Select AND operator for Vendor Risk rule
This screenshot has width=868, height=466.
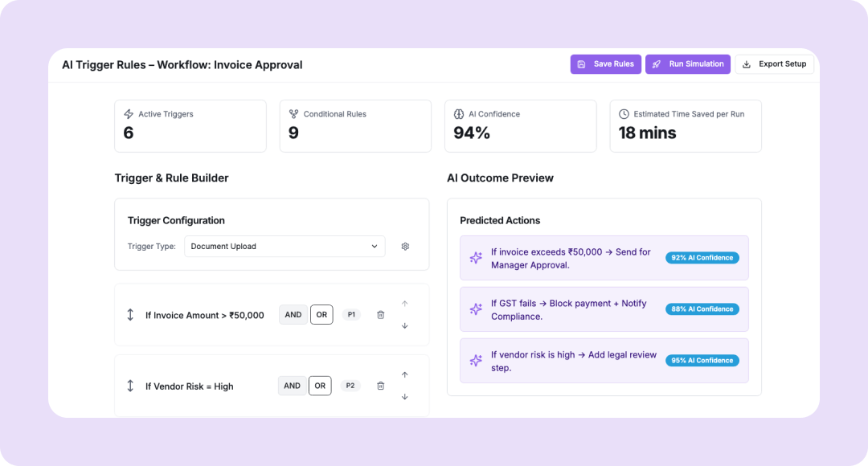pos(293,386)
